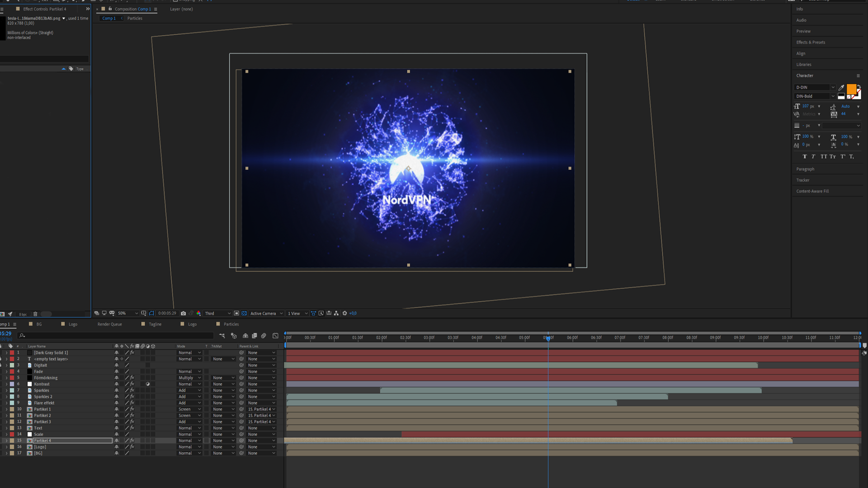Enable Motion Blur icon in timeline
Screen dimensions: 868x488
tap(264, 336)
